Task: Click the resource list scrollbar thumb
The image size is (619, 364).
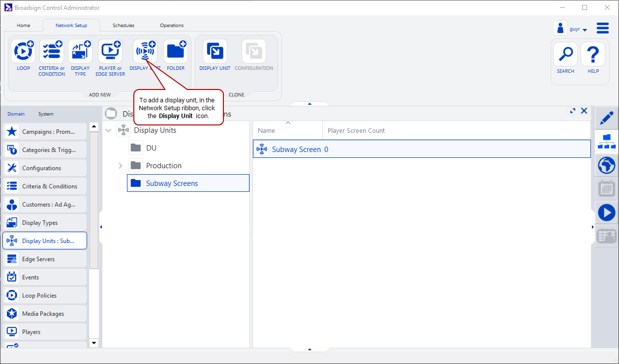Action: point(94,200)
